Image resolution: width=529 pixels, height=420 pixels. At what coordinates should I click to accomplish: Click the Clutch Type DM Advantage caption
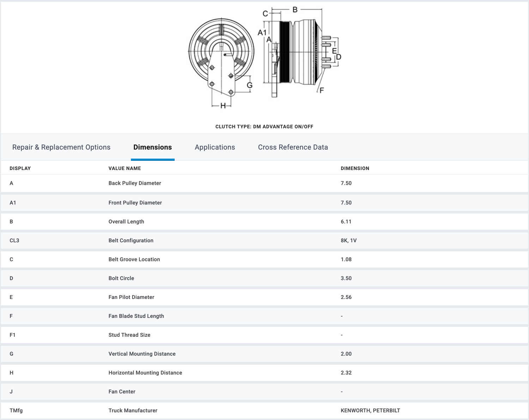(x=264, y=127)
